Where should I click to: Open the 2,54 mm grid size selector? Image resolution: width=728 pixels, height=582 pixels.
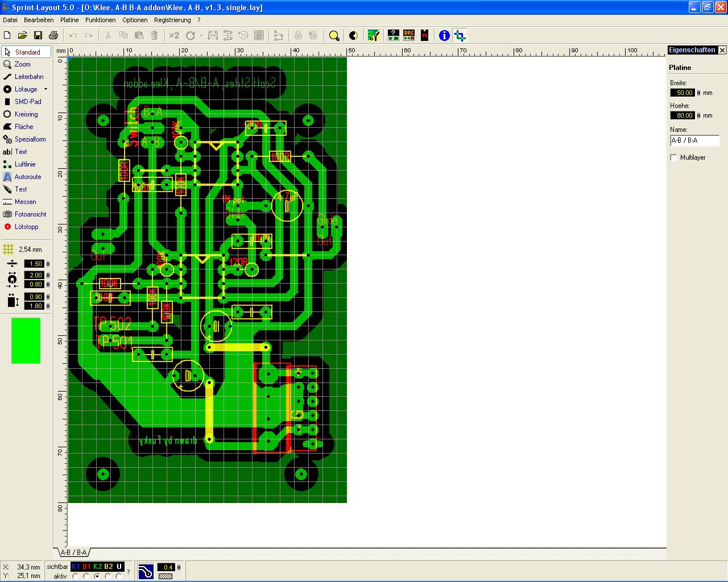24,250
